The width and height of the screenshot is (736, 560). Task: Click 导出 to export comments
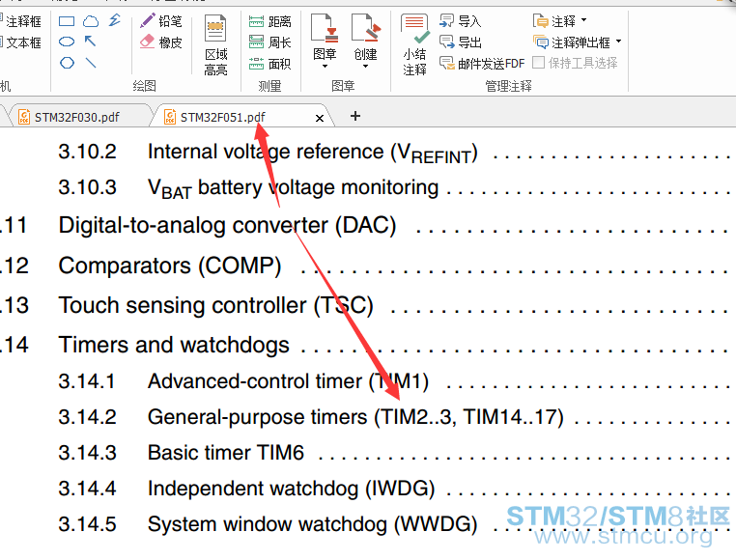pyautogui.click(x=461, y=42)
